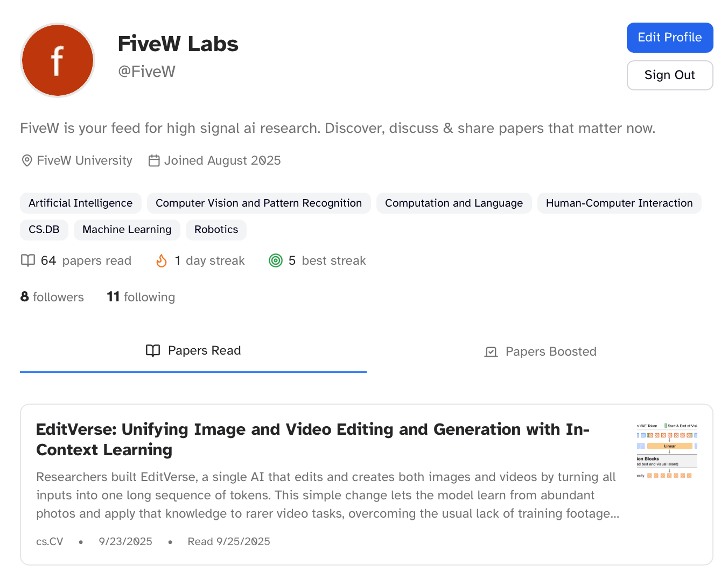Click the FiveW Labs profile avatar
The image size is (728, 572).
click(x=58, y=60)
